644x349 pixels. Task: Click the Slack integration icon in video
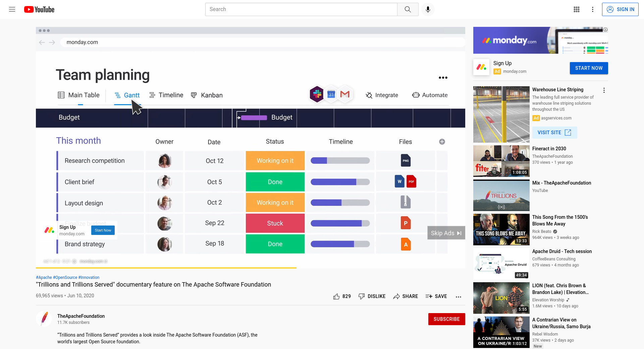[317, 94]
